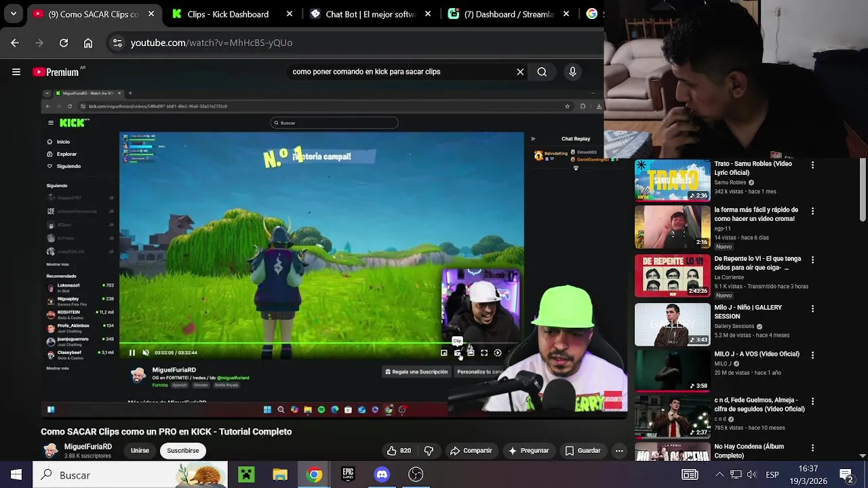Open the Chrome home page
This screenshot has width=868, height=488.
[88, 43]
